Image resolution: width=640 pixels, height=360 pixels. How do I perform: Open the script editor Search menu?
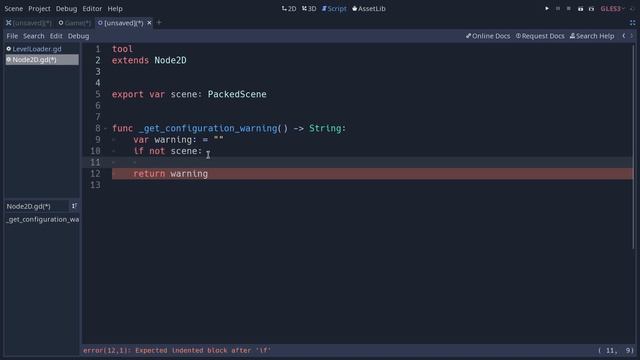(33, 36)
